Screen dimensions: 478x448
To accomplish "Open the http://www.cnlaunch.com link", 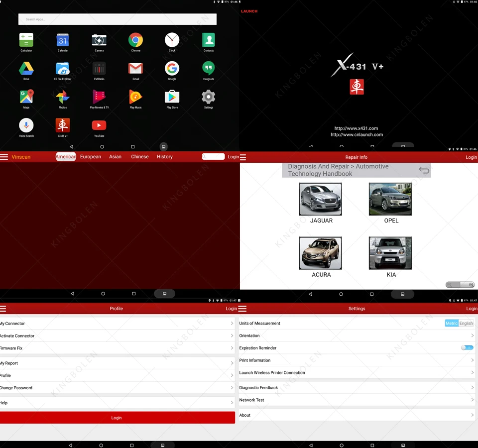I will (x=357, y=134).
